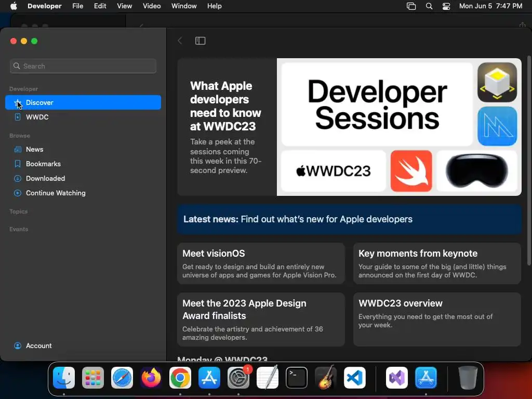Click the Account person icon
The width and height of the screenshot is (532, 399).
18,345
